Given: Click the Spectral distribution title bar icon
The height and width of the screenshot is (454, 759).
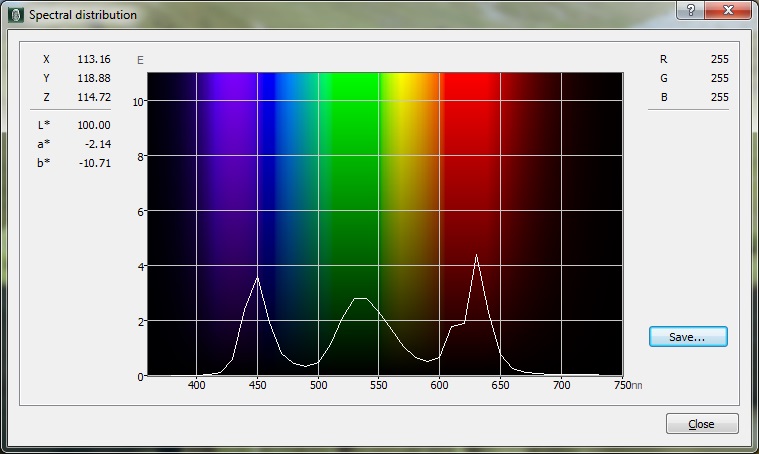Looking at the screenshot, I should point(15,15).
